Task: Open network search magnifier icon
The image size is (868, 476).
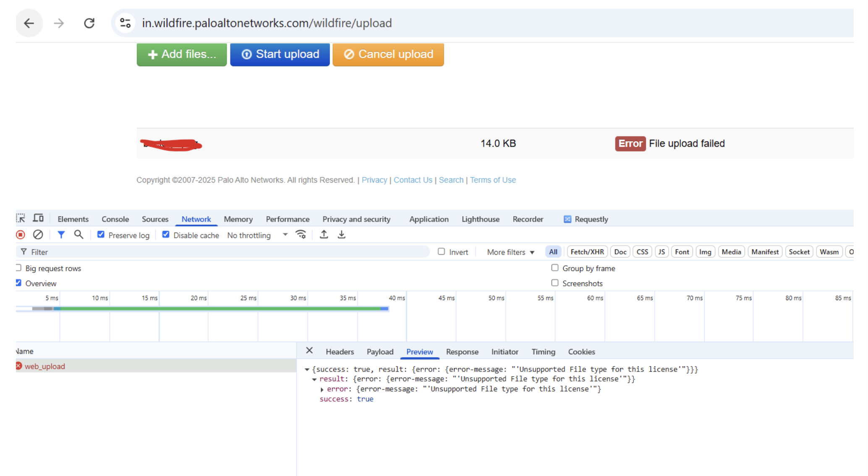Action: click(x=78, y=235)
